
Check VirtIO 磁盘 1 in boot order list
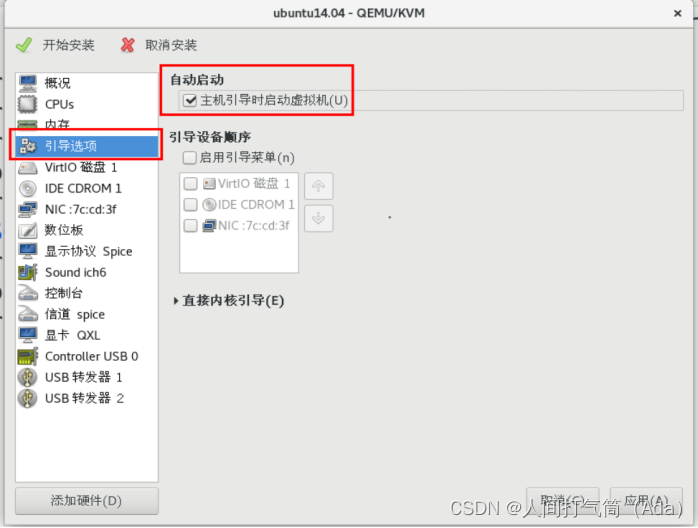(191, 183)
